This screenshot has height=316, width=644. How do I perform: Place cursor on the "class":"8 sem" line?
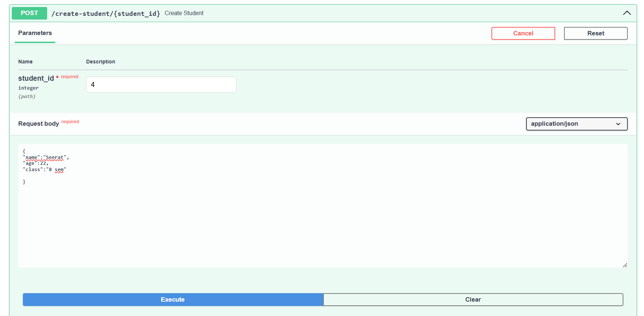44,170
